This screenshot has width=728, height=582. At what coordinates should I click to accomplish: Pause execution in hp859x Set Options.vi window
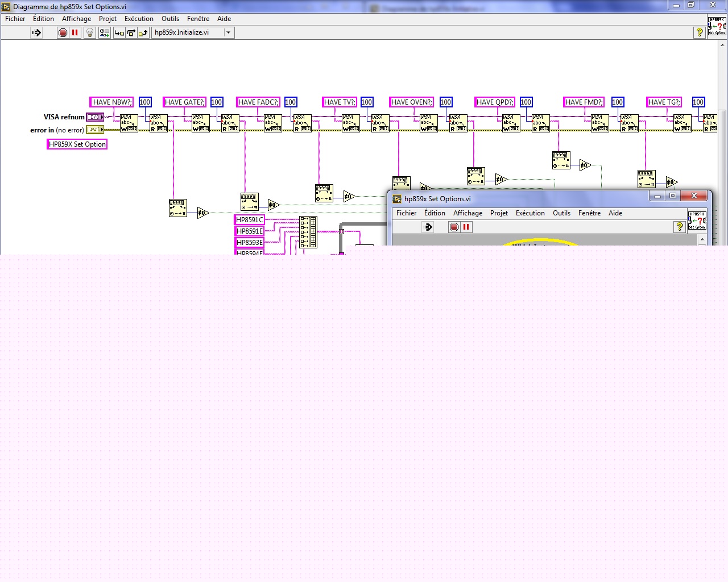coord(466,227)
